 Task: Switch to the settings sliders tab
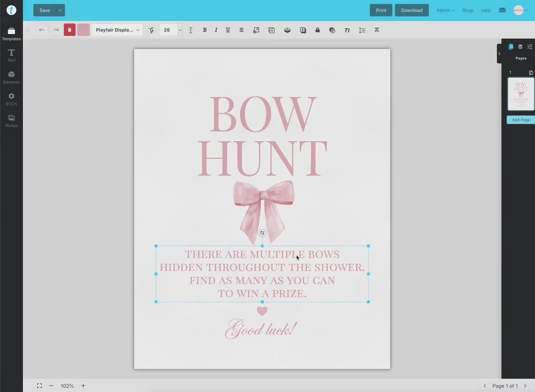(x=530, y=47)
